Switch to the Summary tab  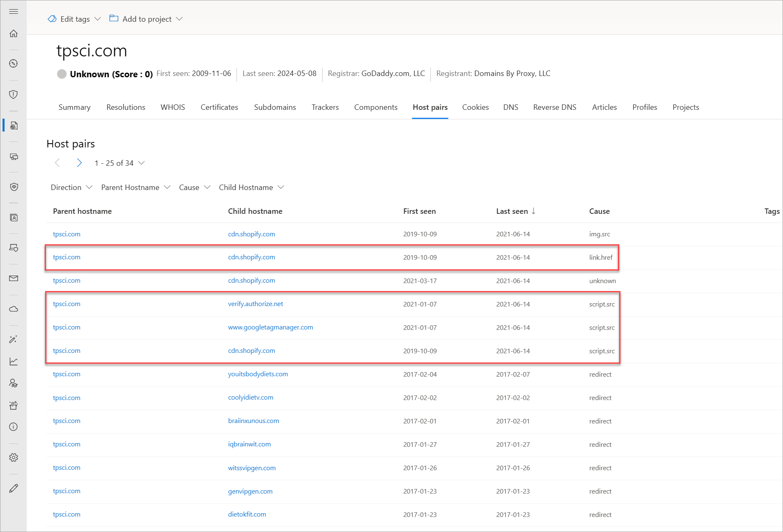tap(74, 107)
